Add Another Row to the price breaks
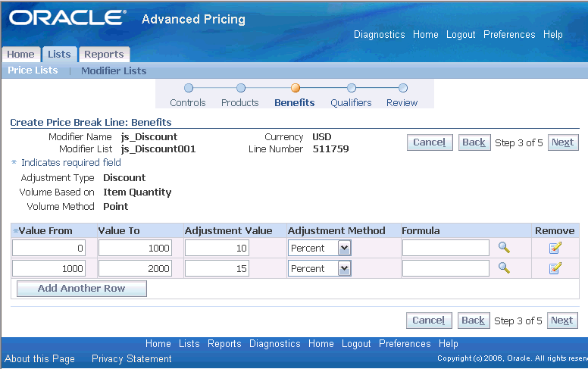 pyautogui.click(x=82, y=289)
